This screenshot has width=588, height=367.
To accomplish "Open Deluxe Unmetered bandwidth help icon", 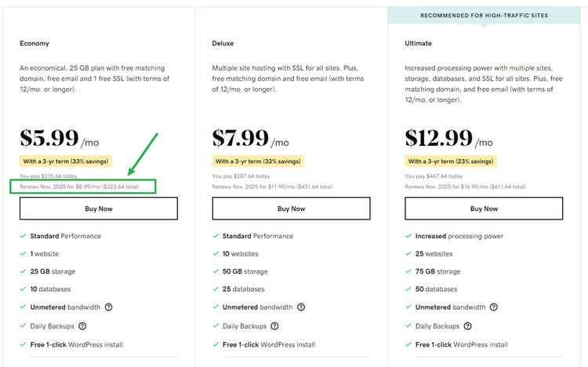I will pyautogui.click(x=301, y=307).
